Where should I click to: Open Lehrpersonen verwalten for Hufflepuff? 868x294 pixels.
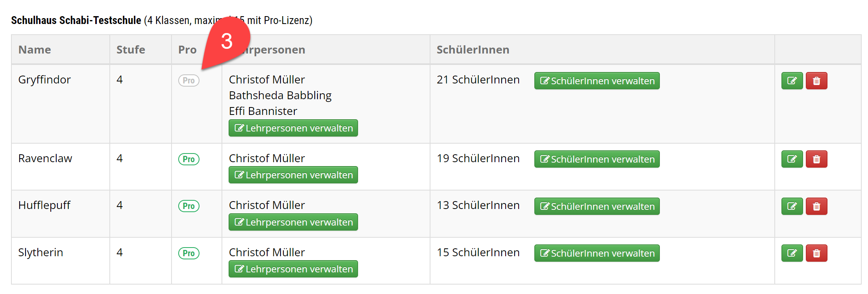click(x=293, y=222)
